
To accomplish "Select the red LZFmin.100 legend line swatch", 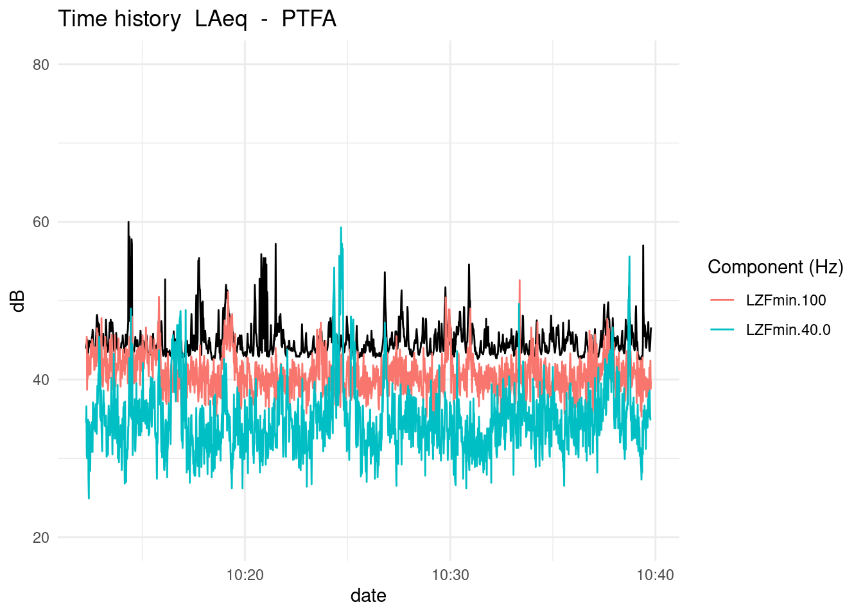I will click(722, 300).
